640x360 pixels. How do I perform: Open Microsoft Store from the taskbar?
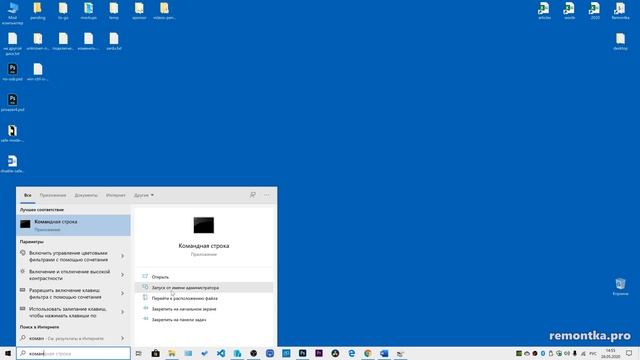tap(156, 353)
